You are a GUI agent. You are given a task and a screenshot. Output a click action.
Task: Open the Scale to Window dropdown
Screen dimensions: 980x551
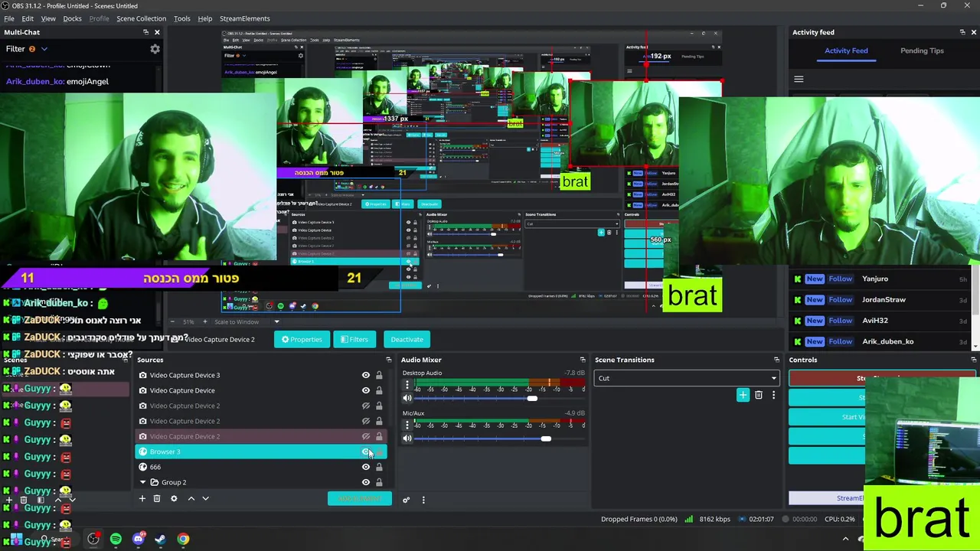tap(247, 321)
